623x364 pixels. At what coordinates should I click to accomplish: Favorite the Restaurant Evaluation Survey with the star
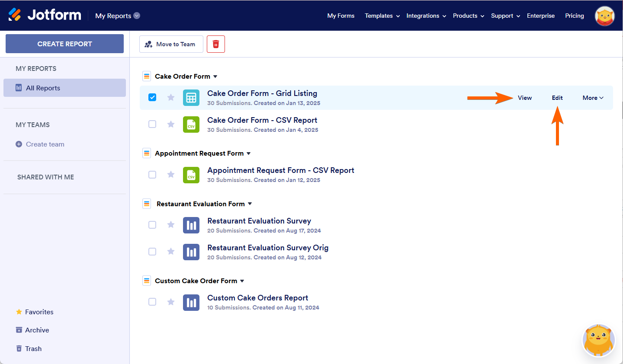coord(170,225)
